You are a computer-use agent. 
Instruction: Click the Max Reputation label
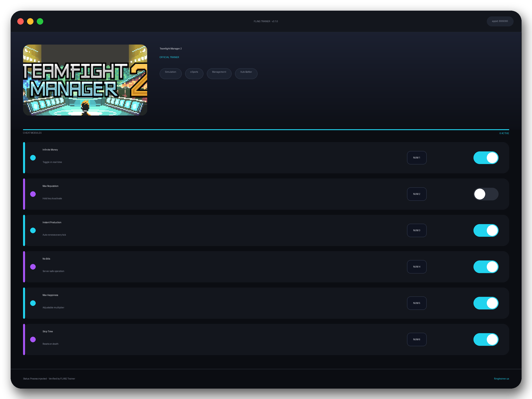[x=51, y=186]
